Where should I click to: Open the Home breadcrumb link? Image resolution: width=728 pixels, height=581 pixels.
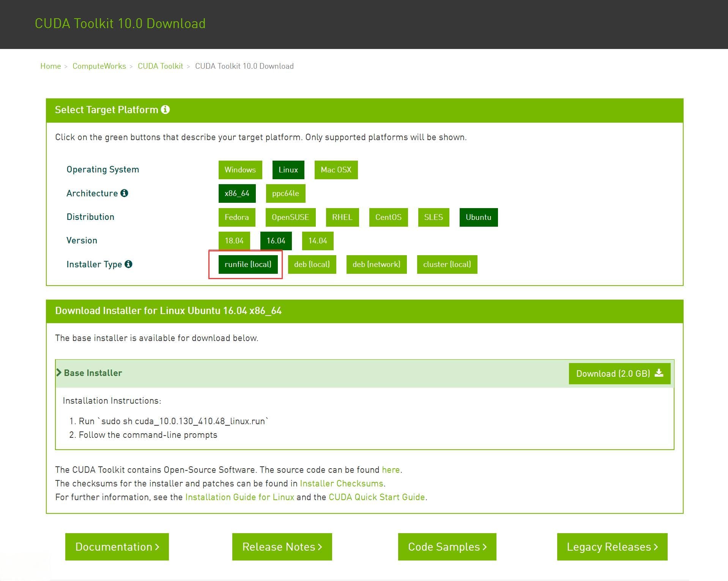click(50, 66)
